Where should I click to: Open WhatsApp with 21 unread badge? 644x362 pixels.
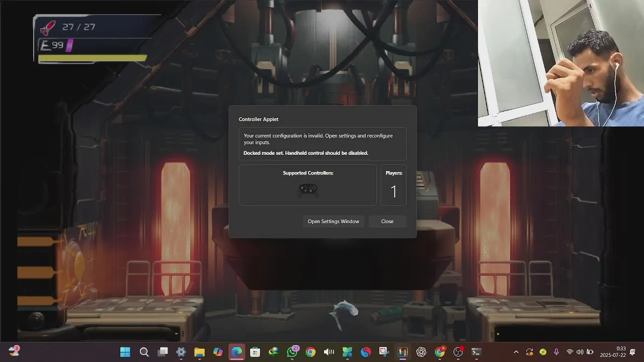[x=292, y=352]
